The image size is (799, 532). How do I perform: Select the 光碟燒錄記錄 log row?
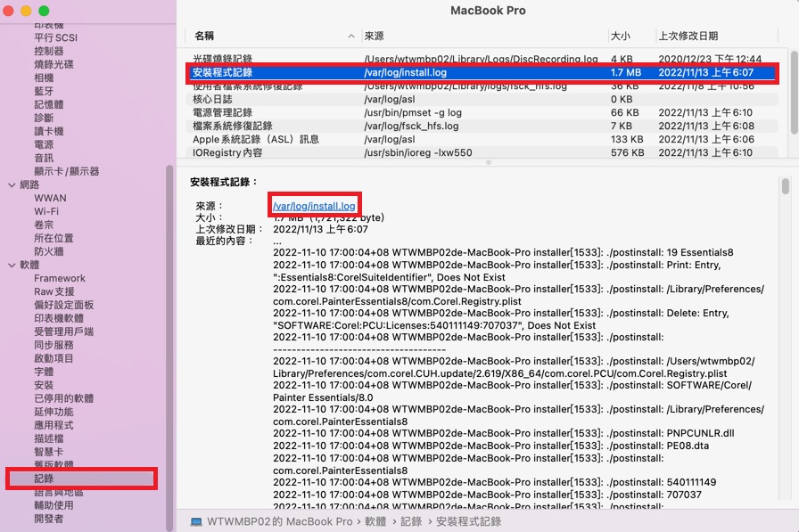tap(482, 59)
